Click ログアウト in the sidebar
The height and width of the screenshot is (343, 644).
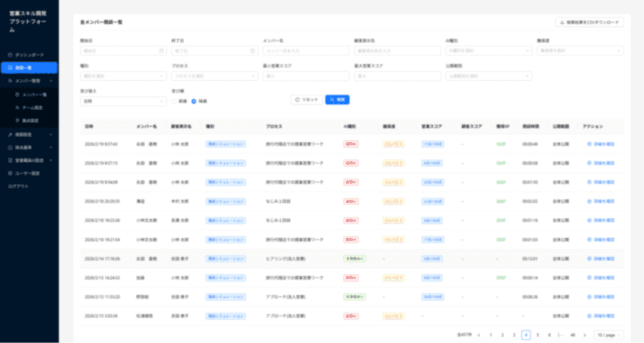click(29, 186)
